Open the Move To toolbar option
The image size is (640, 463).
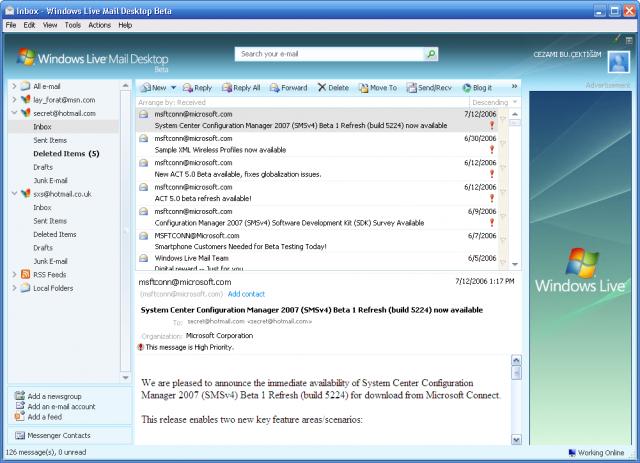tap(378, 87)
